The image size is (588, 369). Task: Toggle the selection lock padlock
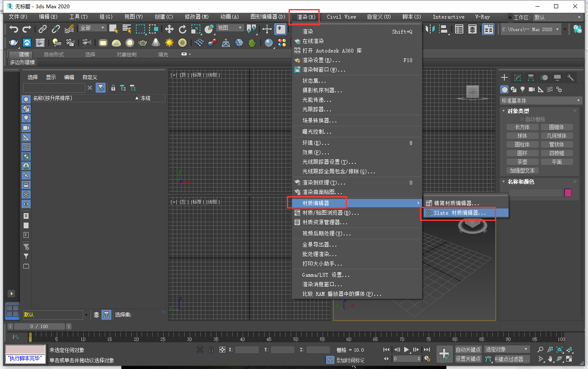click(x=211, y=350)
